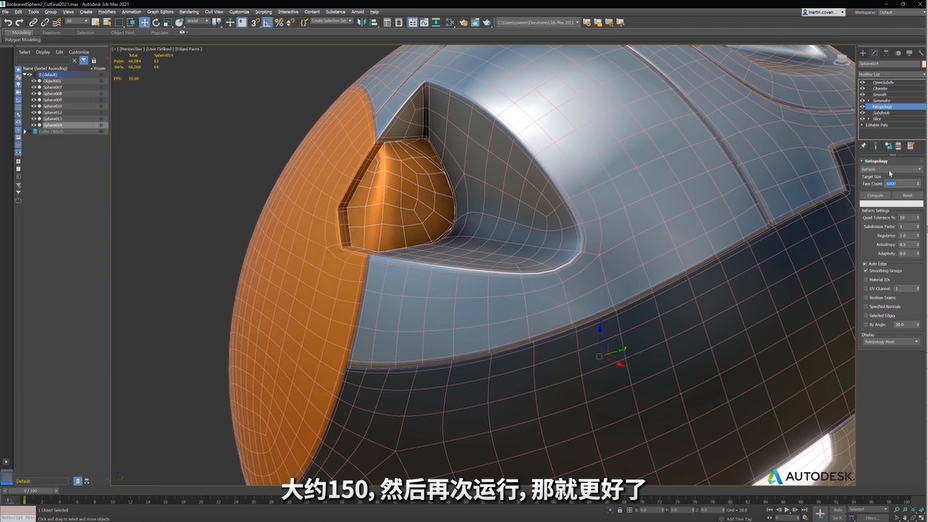Open the Scripting menu
928x522 pixels.
(263, 12)
